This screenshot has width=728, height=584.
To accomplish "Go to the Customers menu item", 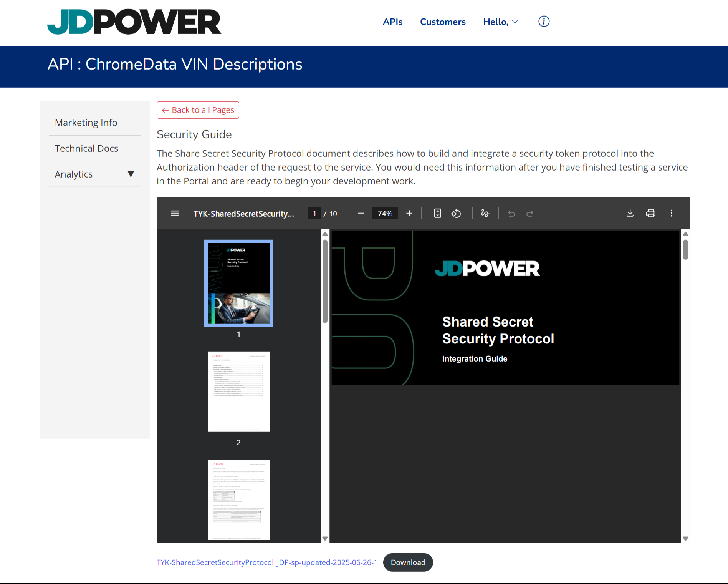I will click(443, 22).
